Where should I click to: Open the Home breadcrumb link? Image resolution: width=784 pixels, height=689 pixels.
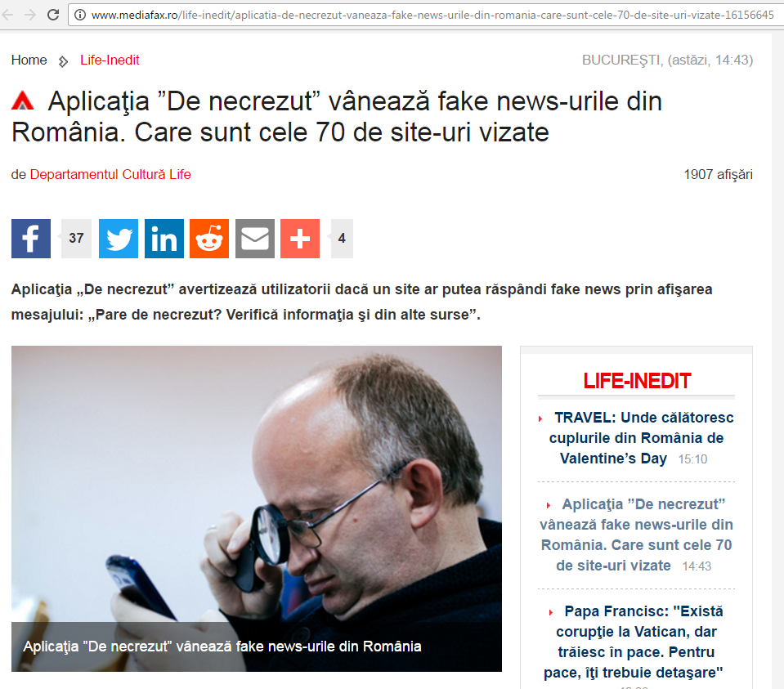pos(29,60)
